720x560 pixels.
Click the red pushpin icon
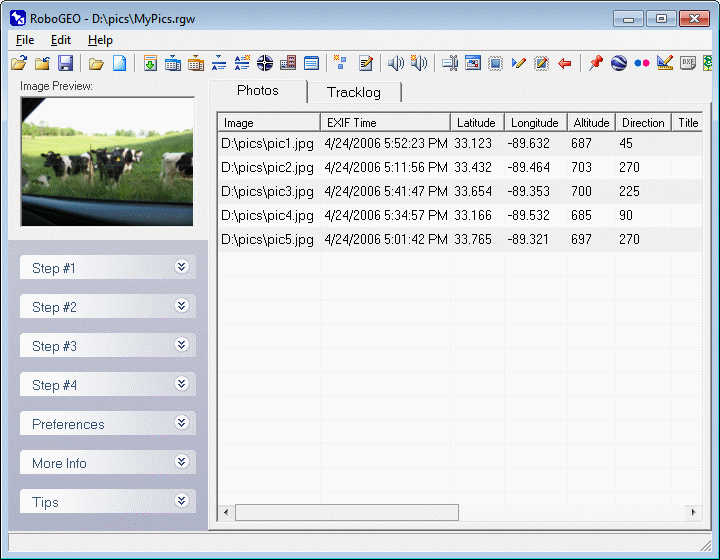[x=596, y=63]
